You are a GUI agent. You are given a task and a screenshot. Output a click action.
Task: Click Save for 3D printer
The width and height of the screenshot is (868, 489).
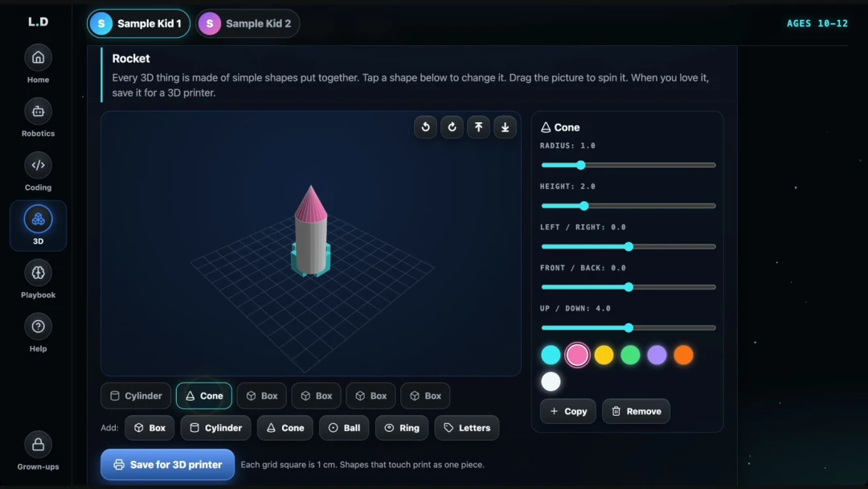click(x=168, y=465)
